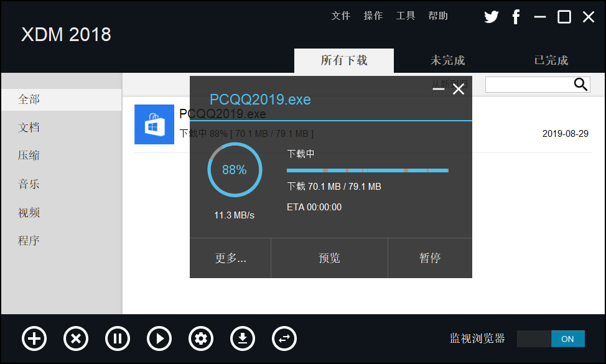Pause downloads using the bottom pause icon
Screen dimensions: 606x364
pyautogui.click(x=118, y=339)
